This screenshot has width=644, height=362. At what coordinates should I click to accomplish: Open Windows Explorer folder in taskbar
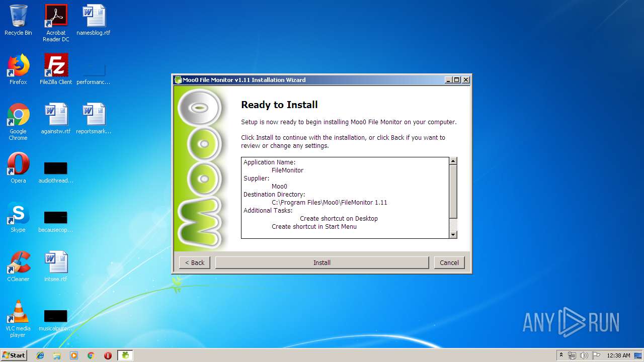pos(57,355)
